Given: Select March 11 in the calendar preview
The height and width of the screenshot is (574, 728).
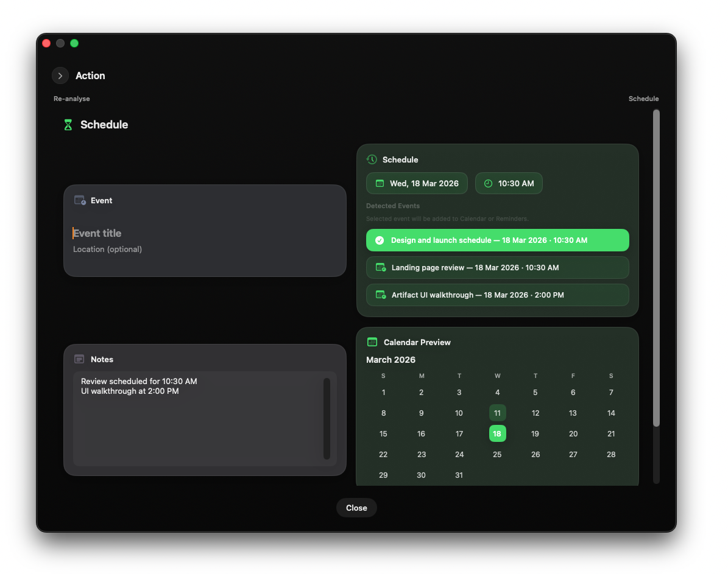Looking at the screenshot, I should (x=497, y=413).
